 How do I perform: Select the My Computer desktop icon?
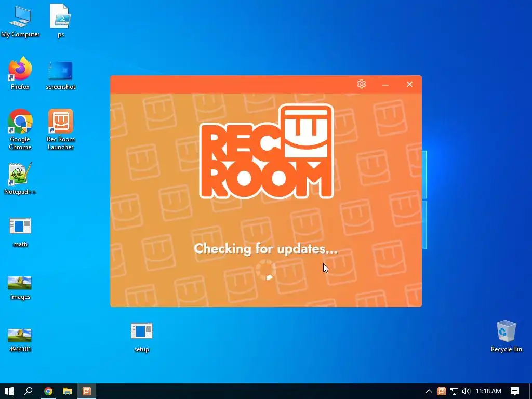20,21
